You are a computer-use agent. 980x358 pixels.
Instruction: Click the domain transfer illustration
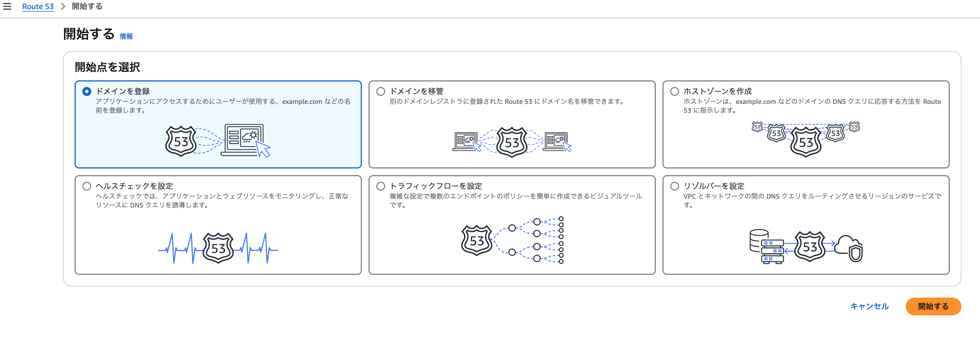pos(512,142)
